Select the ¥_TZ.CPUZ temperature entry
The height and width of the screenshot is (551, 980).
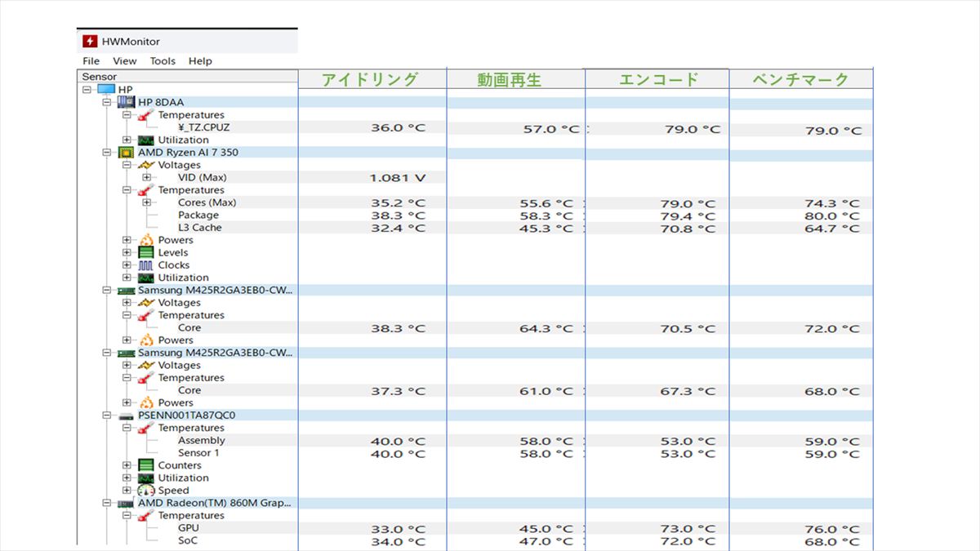[203, 127]
